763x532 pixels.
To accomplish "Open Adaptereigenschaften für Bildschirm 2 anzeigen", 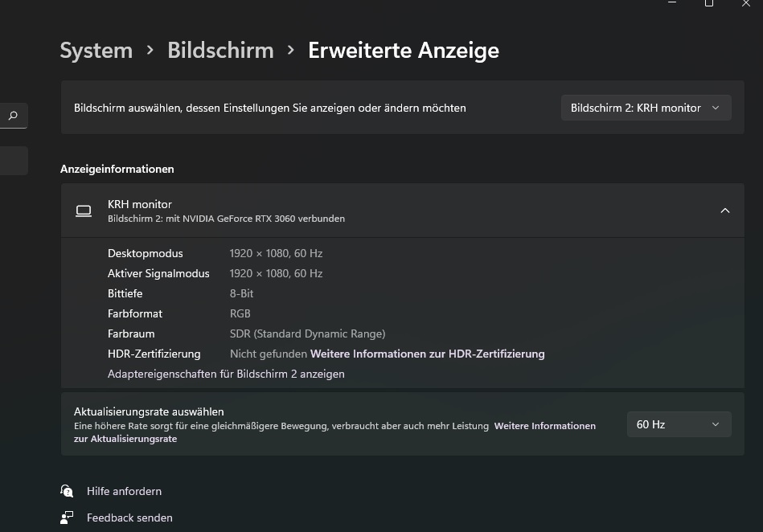I will 226,374.
